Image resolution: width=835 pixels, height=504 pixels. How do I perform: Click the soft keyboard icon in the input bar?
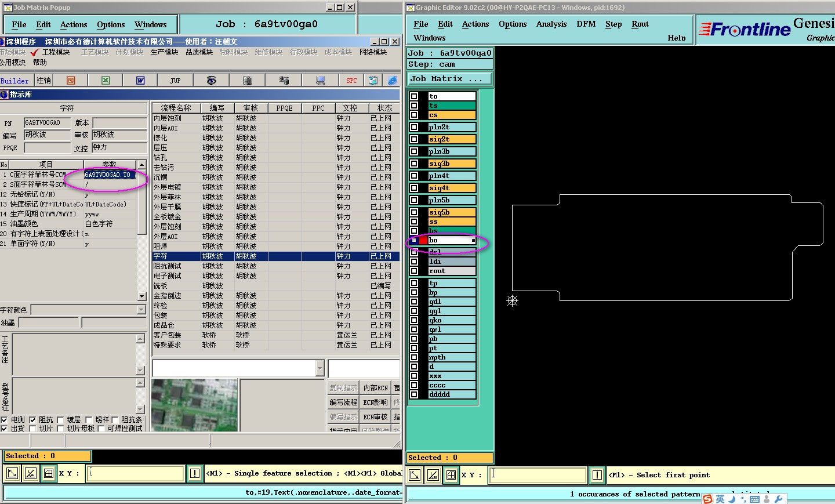pos(754,499)
